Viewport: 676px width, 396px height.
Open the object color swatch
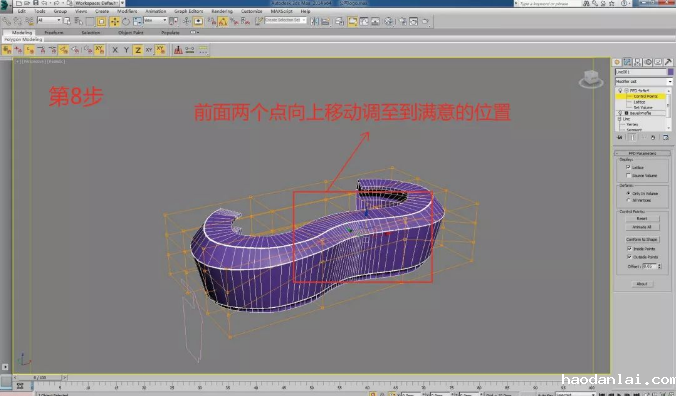(x=670, y=72)
